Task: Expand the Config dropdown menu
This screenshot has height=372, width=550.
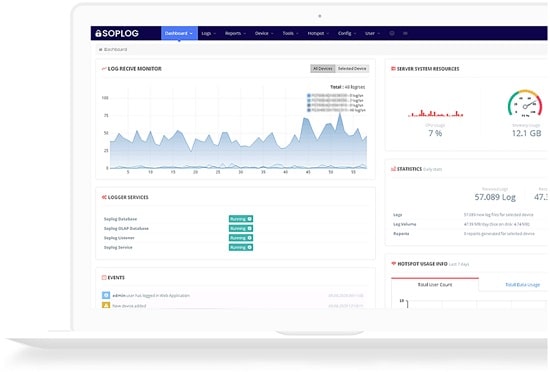Action: [x=347, y=33]
